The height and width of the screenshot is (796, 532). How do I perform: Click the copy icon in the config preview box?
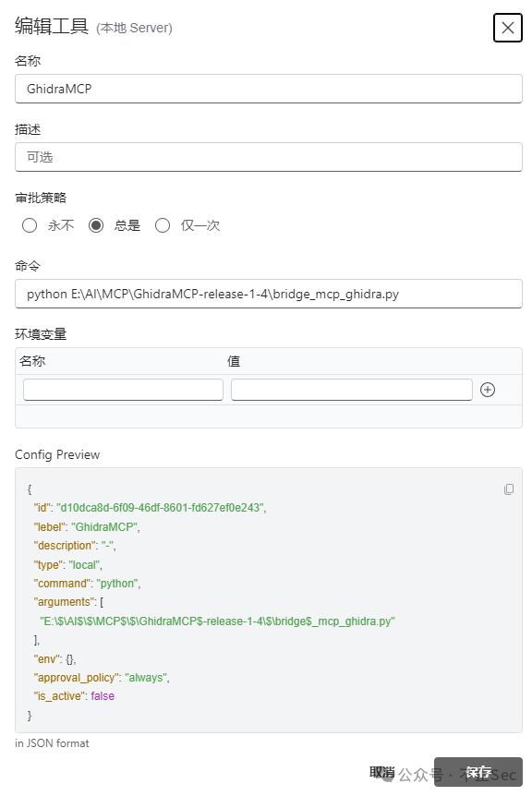coord(509,488)
